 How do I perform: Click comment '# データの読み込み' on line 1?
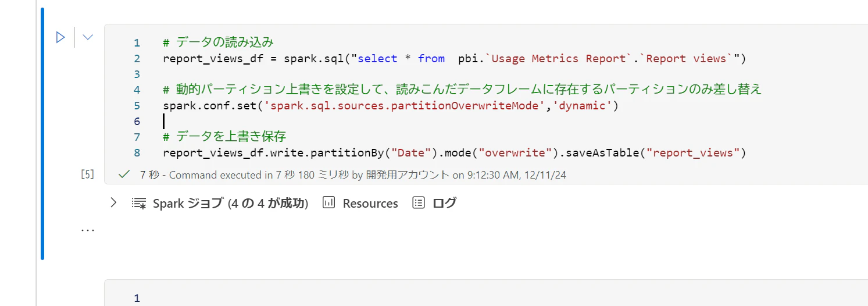tap(218, 42)
